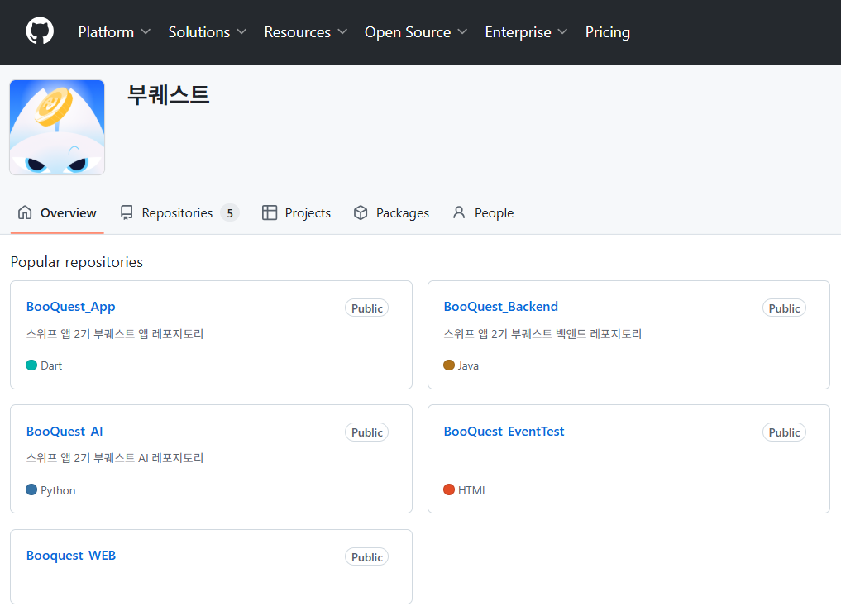Open the BooQuest_AI repository
841x616 pixels.
coord(65,432)
